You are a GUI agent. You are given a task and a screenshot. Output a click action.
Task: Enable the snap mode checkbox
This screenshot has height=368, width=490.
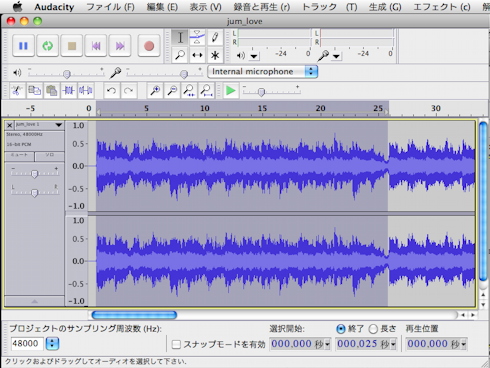176,344
